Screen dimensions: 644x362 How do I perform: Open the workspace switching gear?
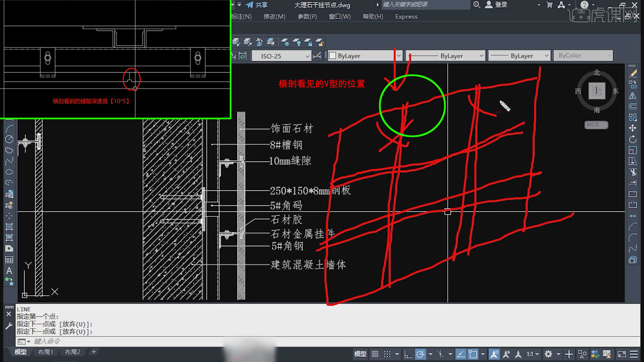[x=548, y=354]
